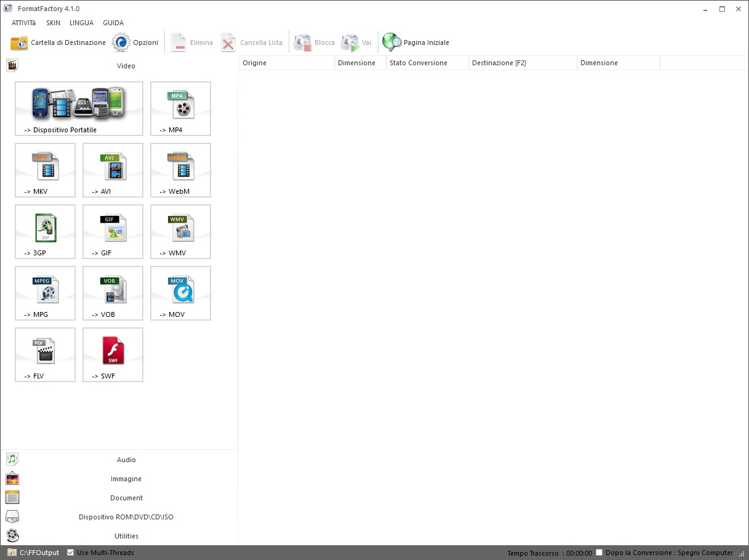
Task: Click Dimensione header next to Origine
Action: [x=361, y=63]
